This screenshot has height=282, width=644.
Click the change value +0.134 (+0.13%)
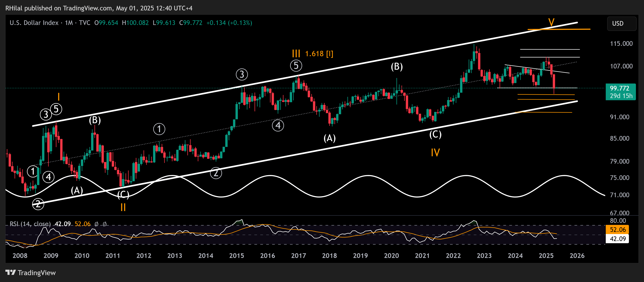coord(229,23)
